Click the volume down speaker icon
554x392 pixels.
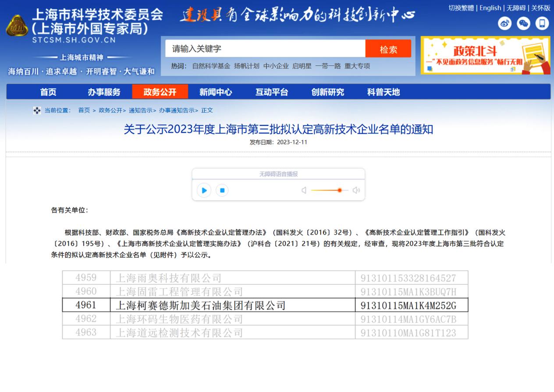pos(304,190)
